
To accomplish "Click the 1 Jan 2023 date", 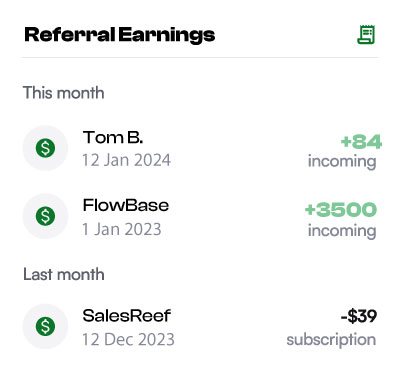I will coord(122,229).
